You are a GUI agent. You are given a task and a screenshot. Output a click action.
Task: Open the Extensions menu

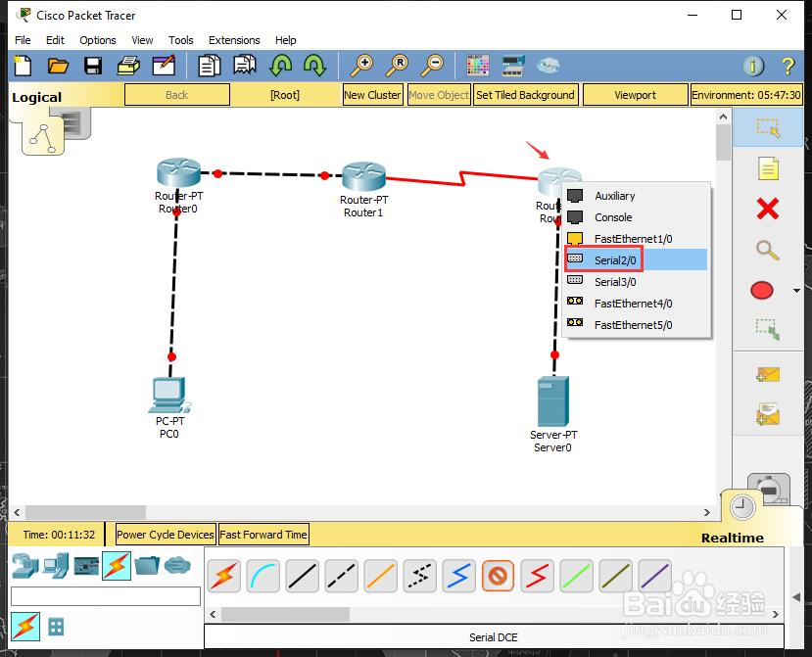point(234,40)
